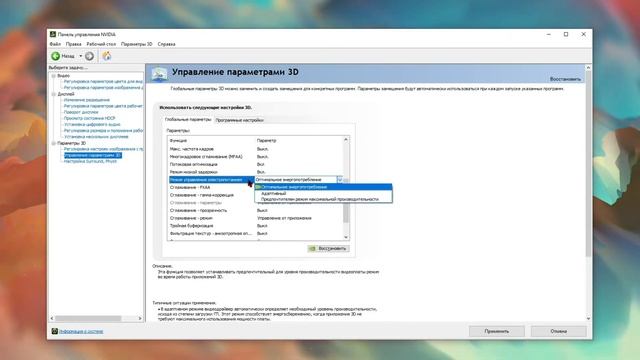
Task: Click task tree horizontal scroll left arrow
Action: [52, 318]
